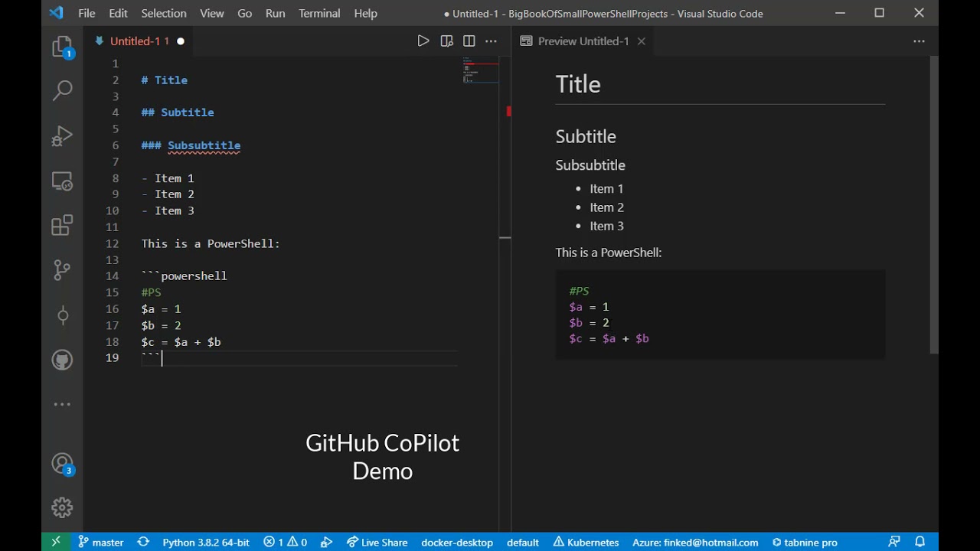Open the Search view in the activity bar
The image size is (980, 551).
click(62, 90)
